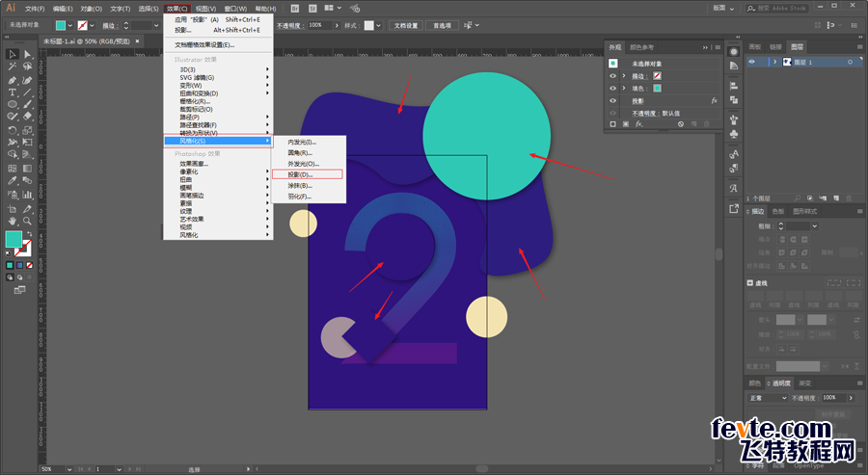The height and width of the screenshot is (475, 868).
Task: Click the 文档设置 button
Action: [x=406, y=25]
